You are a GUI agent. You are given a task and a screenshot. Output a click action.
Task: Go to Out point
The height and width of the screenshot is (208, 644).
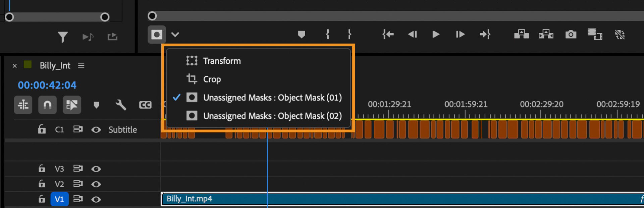click(x=485, y=34)
